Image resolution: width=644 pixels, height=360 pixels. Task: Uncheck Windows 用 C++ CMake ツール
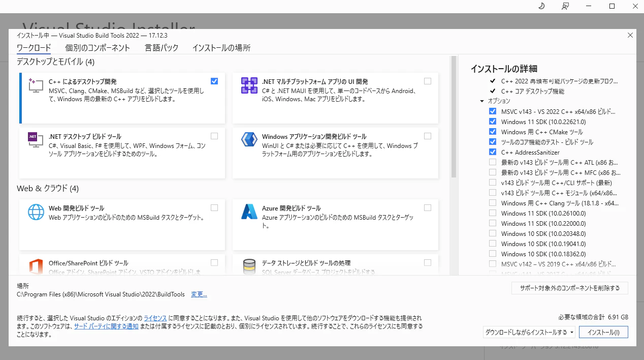tap(493, 132)
